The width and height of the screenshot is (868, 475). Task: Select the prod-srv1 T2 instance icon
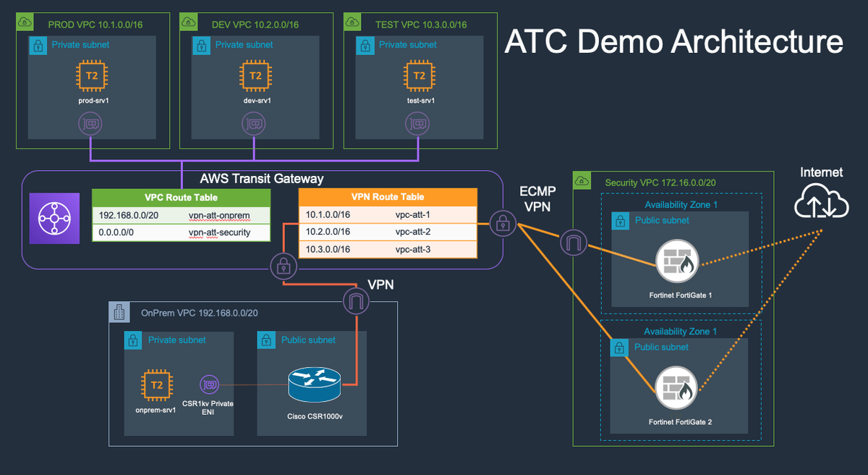[x=91, y=75]
